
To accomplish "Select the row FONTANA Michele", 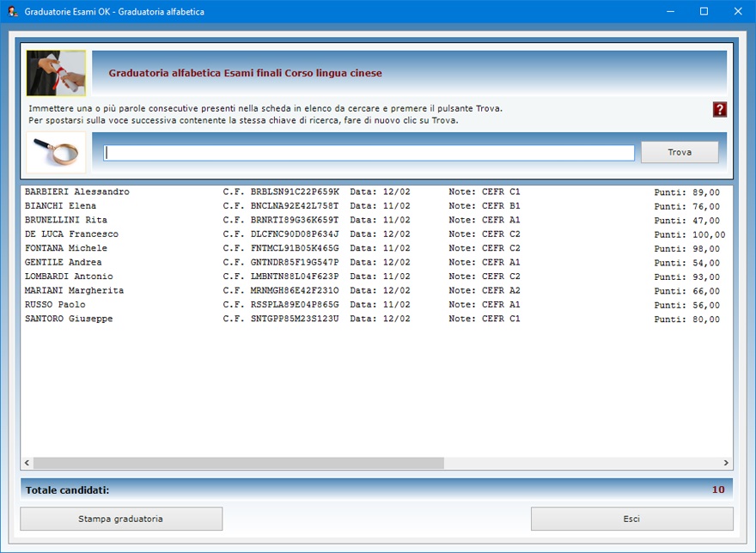I will (x=376, y=248).
